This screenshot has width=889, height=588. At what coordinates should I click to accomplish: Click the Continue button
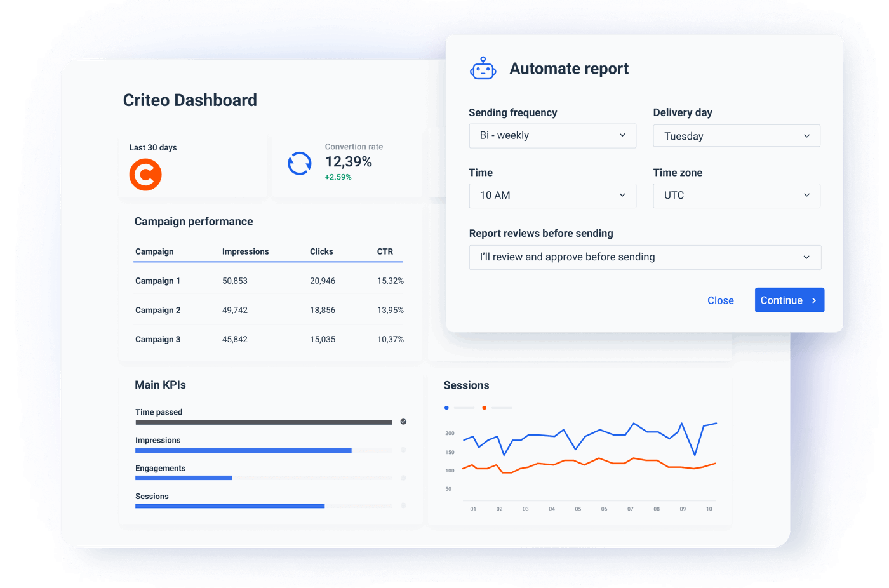(x=789, y=300)
